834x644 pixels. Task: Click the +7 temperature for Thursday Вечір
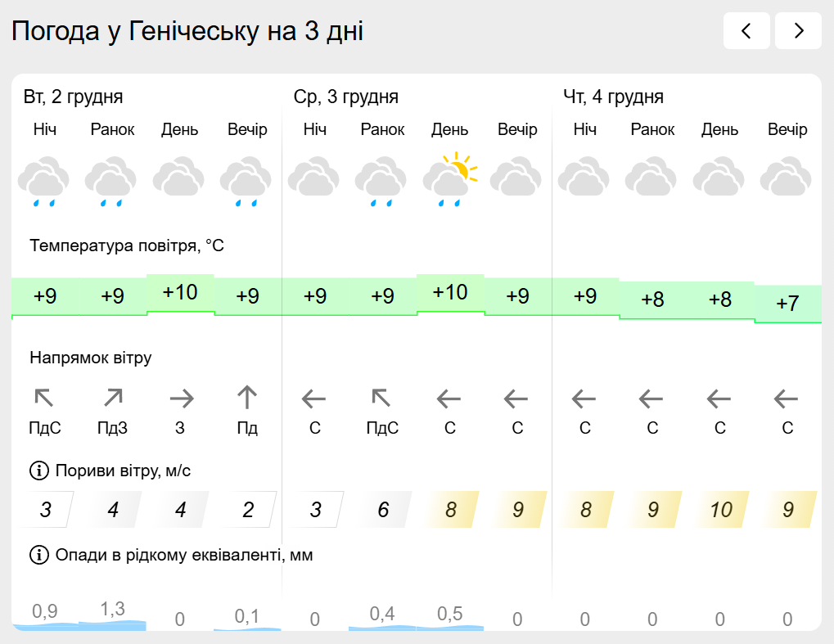coord(787,304)
